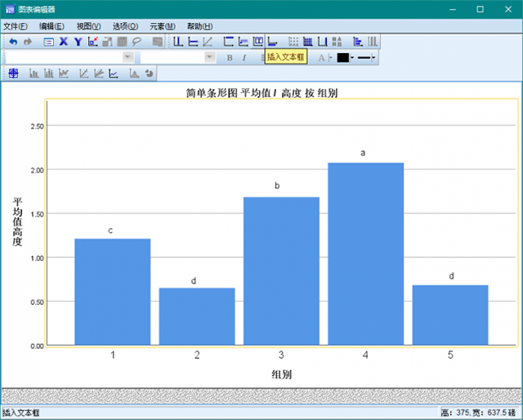Open the Properties window icon
The width and height of the screenshot is (523, 420).
[49, 42]
